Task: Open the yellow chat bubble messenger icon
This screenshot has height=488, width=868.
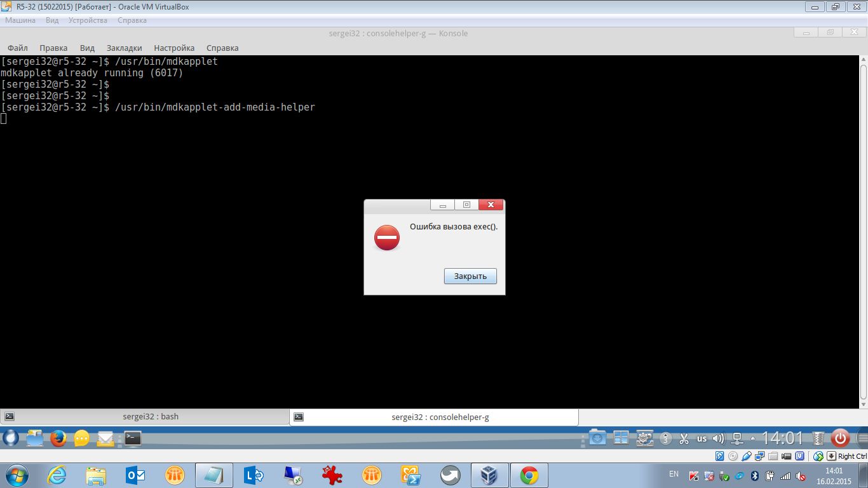Action: [82, 438]
